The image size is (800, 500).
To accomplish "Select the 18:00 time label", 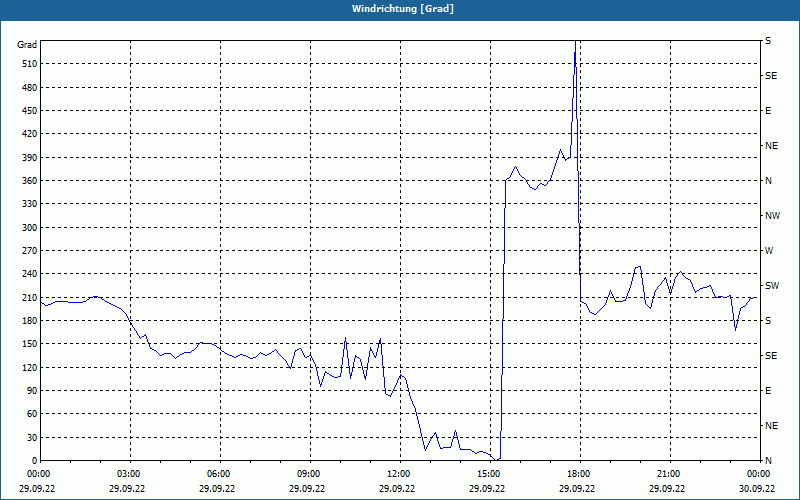I will pos(580,474).
